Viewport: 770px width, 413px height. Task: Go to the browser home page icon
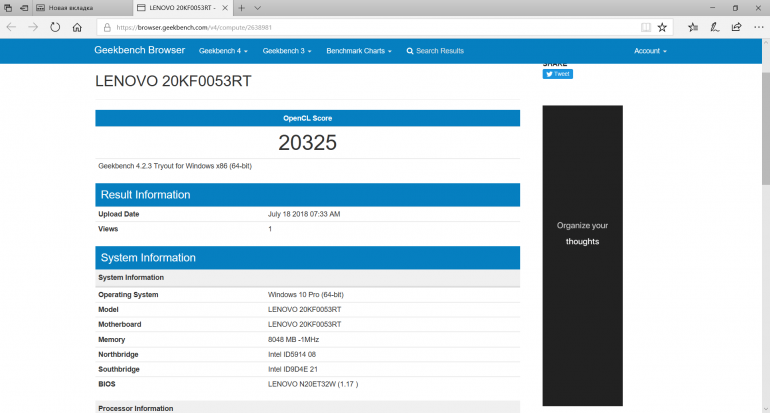[x=77, y=27]
